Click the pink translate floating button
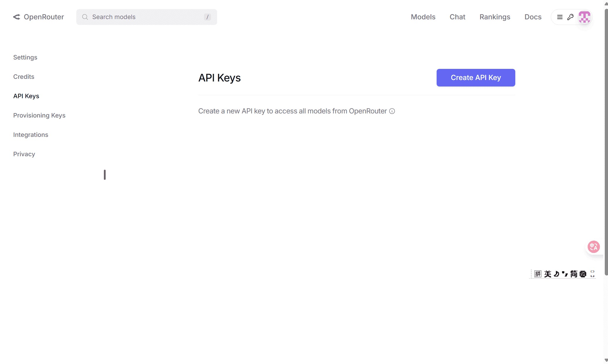The width and height of the screenshot is (608, 364). (593, 247)
